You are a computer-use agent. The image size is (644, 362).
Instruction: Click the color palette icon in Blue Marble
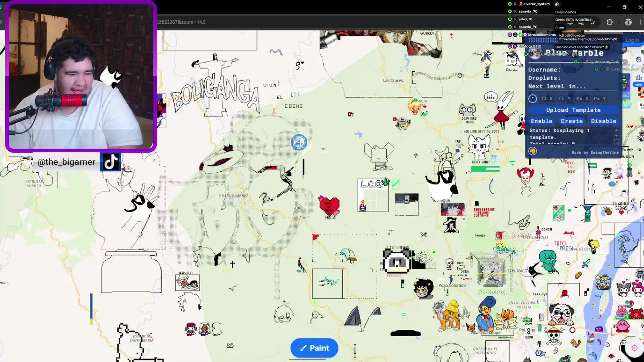pos(533,151)
